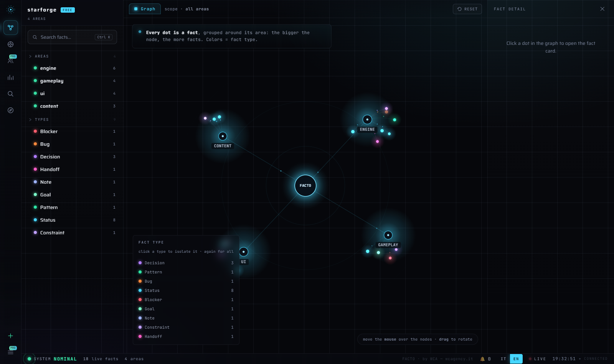This screenshot has height=364, width=614.
Task: Click the starforge logo icon
Action: (11, 10)
